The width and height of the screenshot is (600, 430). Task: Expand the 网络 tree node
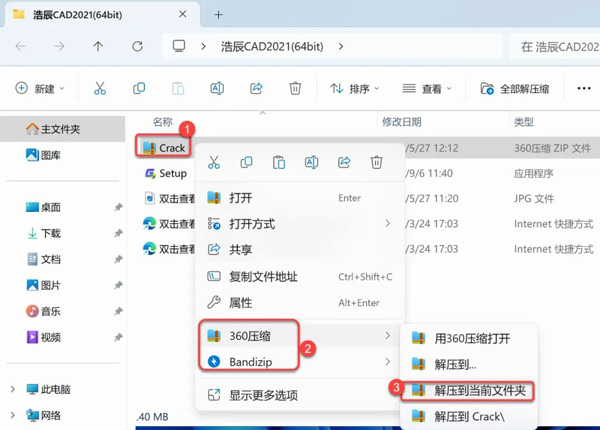13,415
